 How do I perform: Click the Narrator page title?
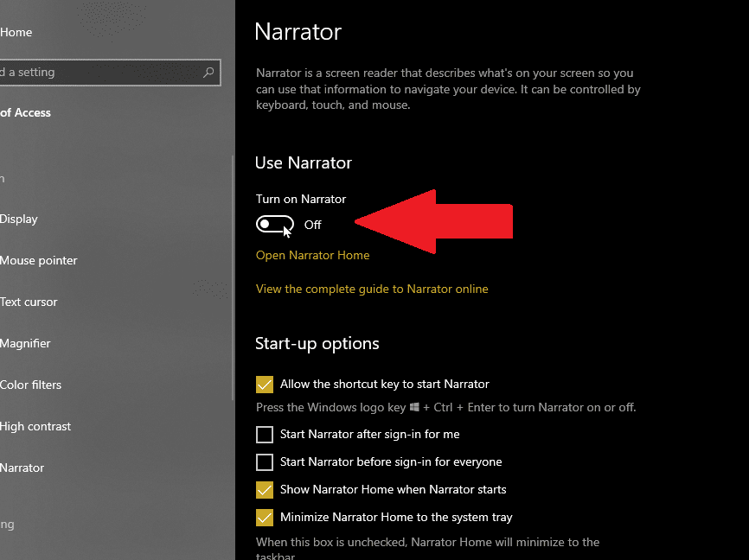(298, 32)
